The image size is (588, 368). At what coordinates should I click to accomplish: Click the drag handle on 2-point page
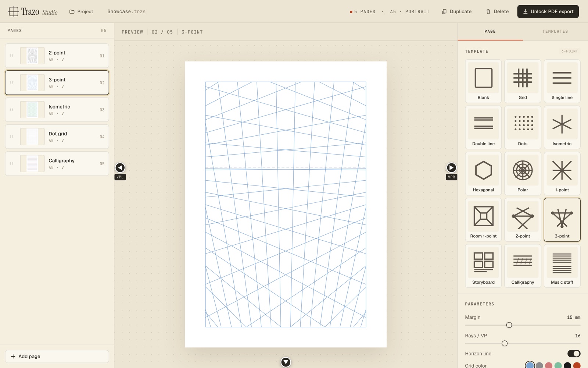[11, 56]
